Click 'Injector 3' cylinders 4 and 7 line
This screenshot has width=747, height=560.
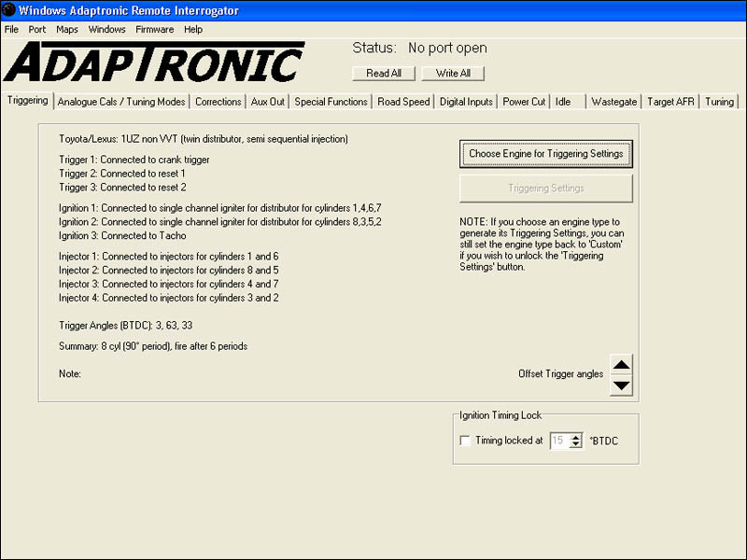[169, 284]
